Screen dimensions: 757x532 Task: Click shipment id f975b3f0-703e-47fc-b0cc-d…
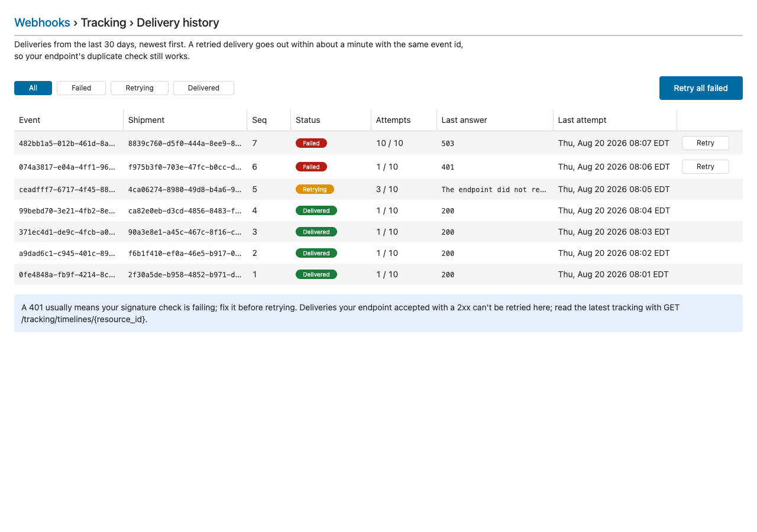click(185, 167)
